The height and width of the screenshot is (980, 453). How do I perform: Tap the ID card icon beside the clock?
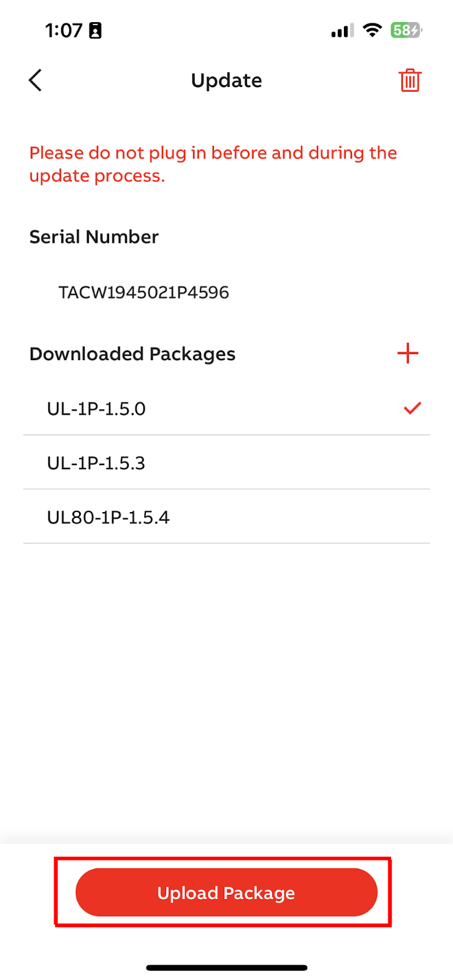(x=96, y=31)
